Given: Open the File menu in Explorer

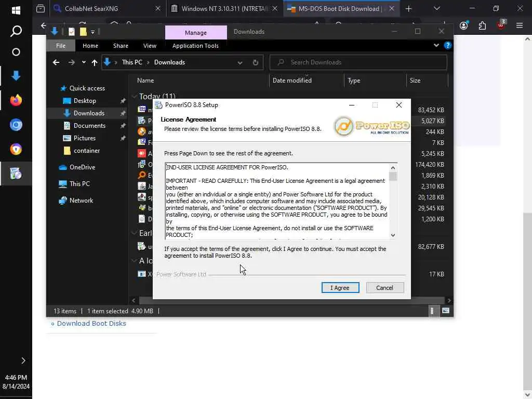Looking at the screenshot, I should click(x=61, y=46).
